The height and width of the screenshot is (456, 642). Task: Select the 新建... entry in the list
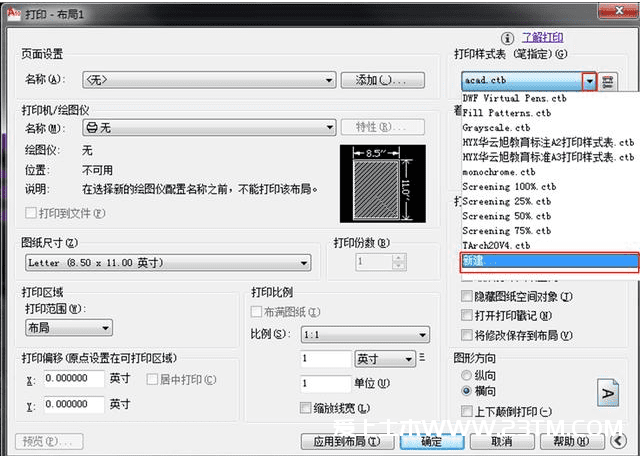550,262
